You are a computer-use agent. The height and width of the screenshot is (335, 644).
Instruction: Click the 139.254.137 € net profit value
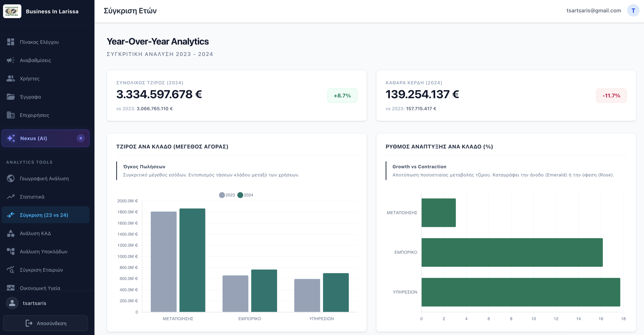click(422, 94)
